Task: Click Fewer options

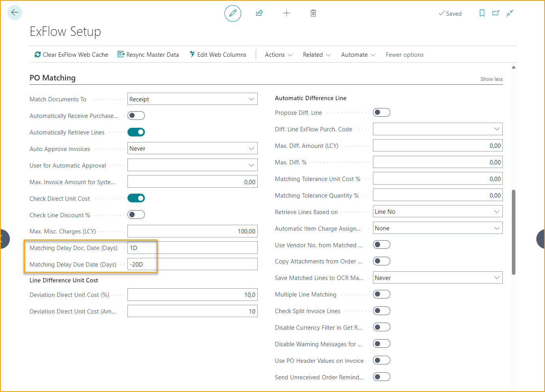Action: click(405, 55)
